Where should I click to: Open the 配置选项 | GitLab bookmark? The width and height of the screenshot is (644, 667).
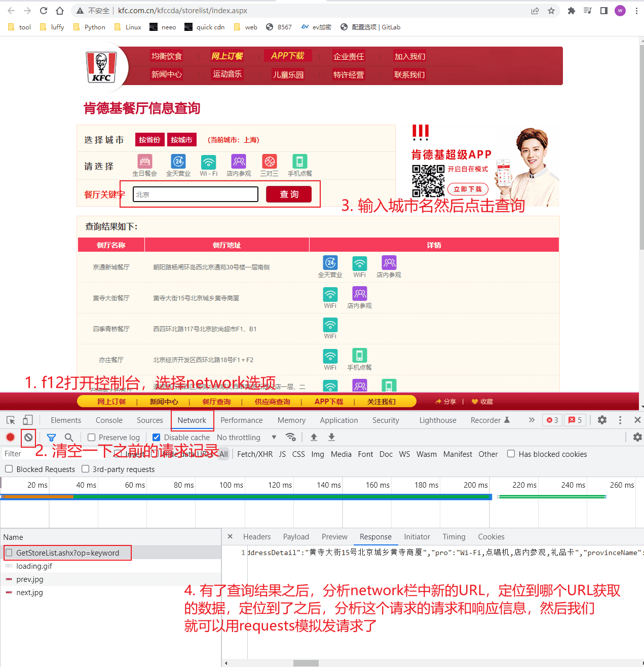[370, 27]
